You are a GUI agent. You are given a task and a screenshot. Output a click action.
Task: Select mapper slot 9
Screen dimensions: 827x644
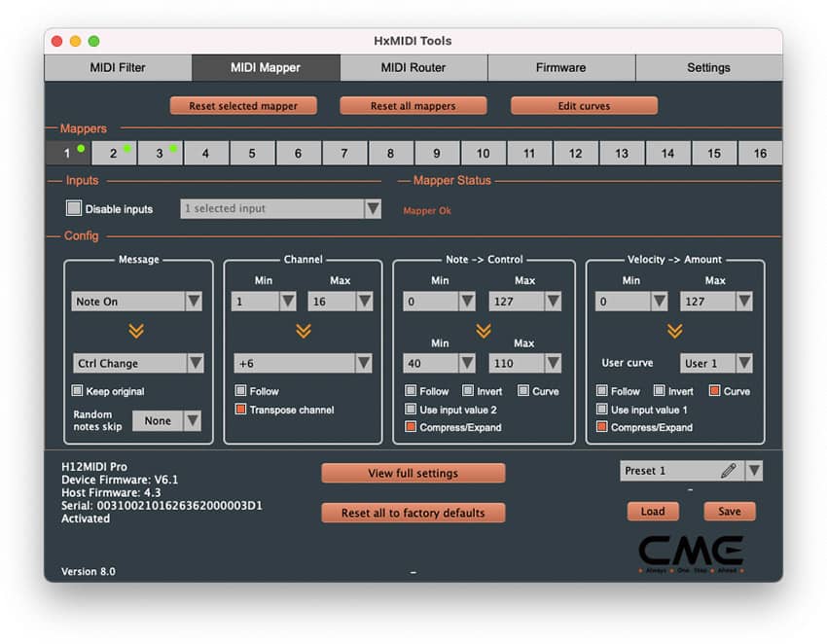click(x=436, y=153)
